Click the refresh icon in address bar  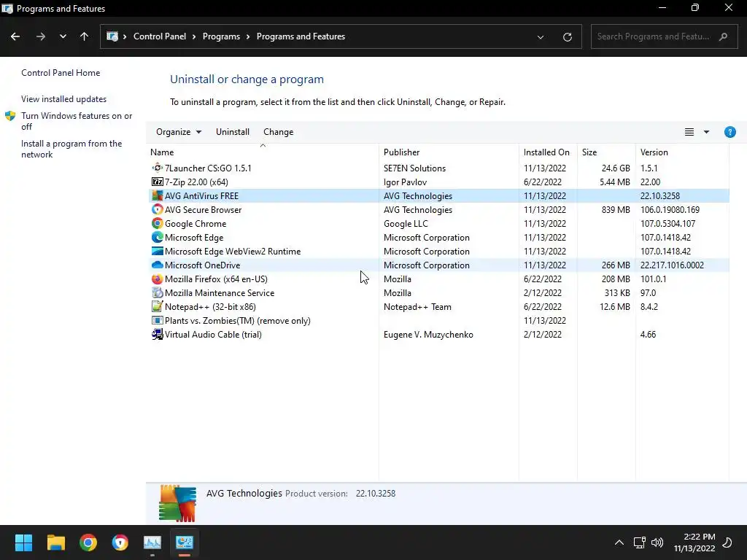[568, 36]
